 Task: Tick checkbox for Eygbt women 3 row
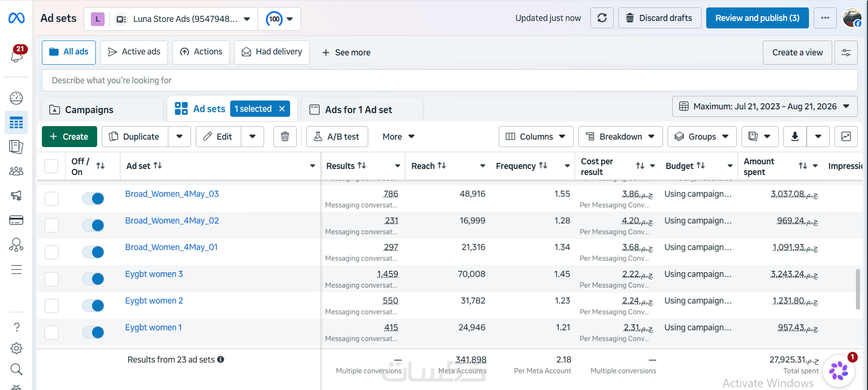pyautogui.click(x=52, y=279)
